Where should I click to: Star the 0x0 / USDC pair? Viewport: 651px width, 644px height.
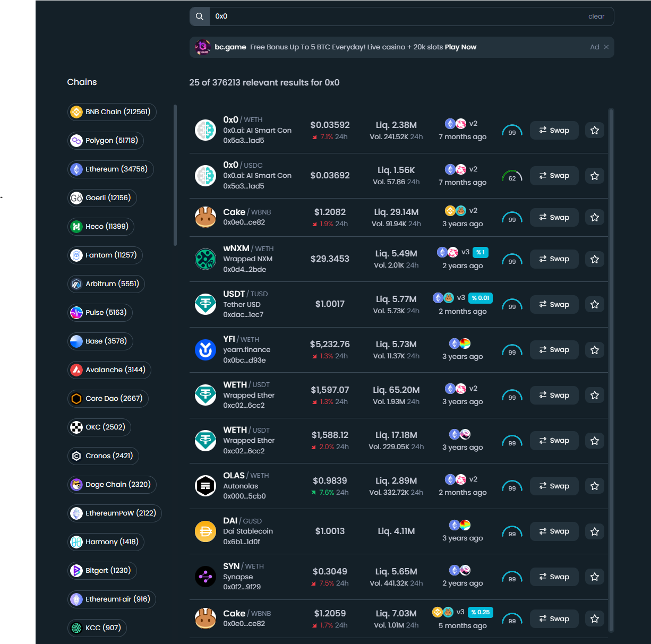tap(595, 176)
